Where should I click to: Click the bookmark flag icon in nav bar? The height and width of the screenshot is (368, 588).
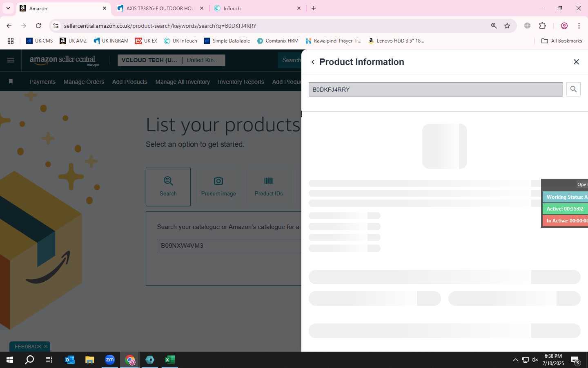pos(11,81)
